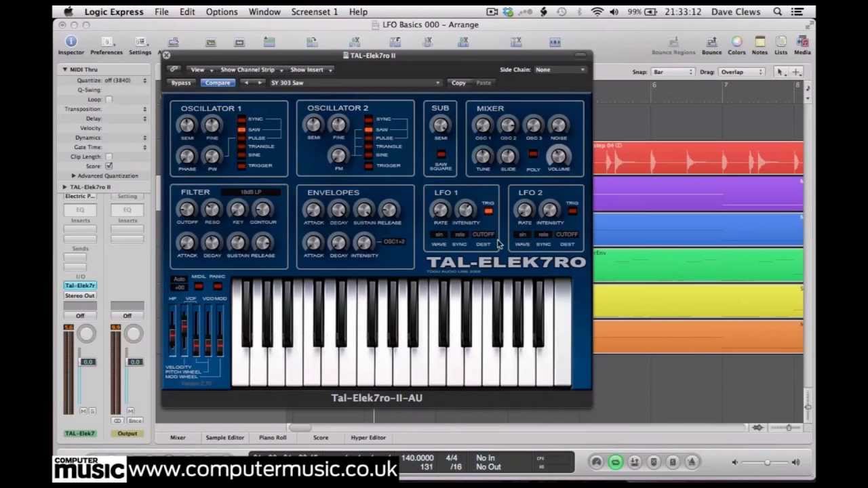
Task: Switch to Sample Editor tab
Action: (225, 438)
